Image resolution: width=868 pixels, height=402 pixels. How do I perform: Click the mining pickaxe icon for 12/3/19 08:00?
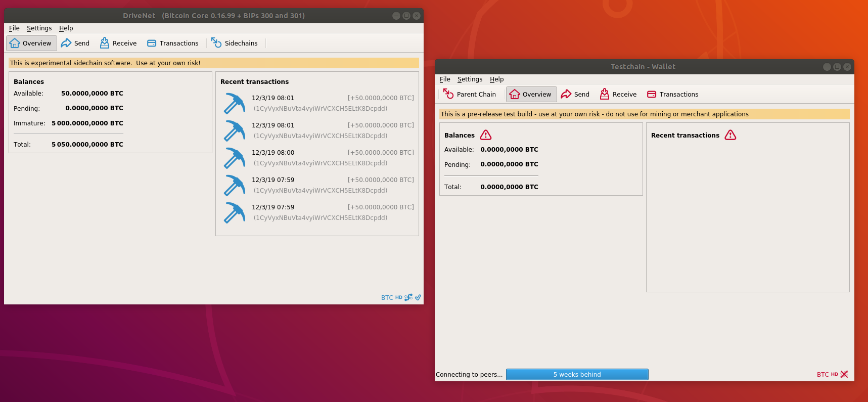234,158
